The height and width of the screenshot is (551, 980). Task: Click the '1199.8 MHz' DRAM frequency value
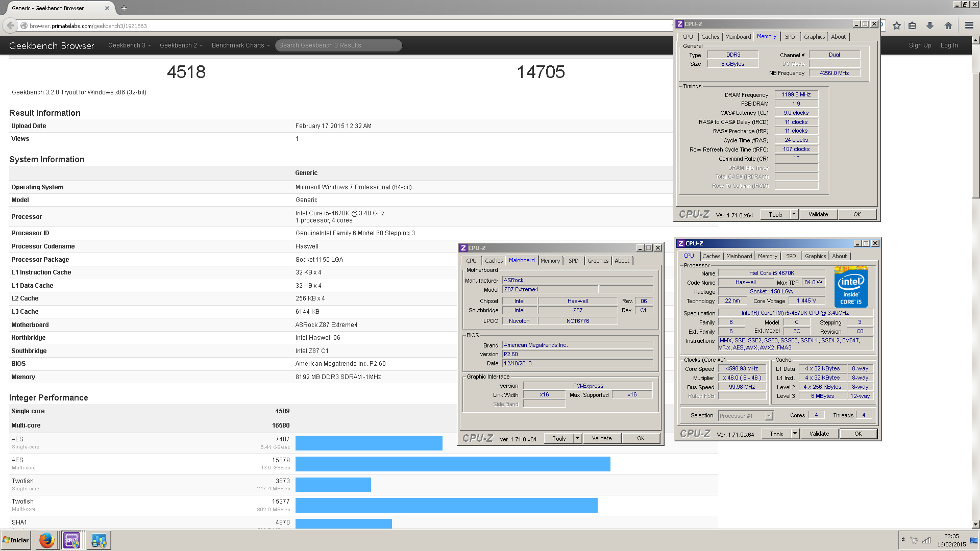click(796, 94)
